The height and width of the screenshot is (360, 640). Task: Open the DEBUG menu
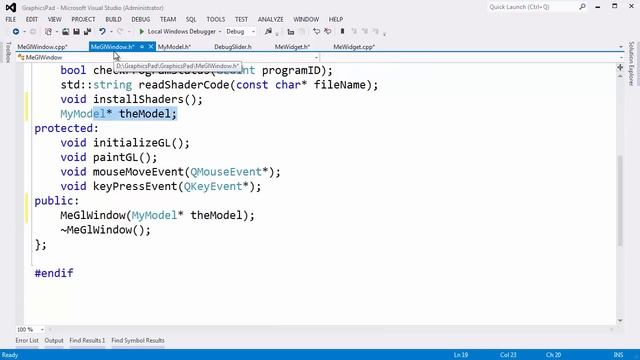[140, 19]
